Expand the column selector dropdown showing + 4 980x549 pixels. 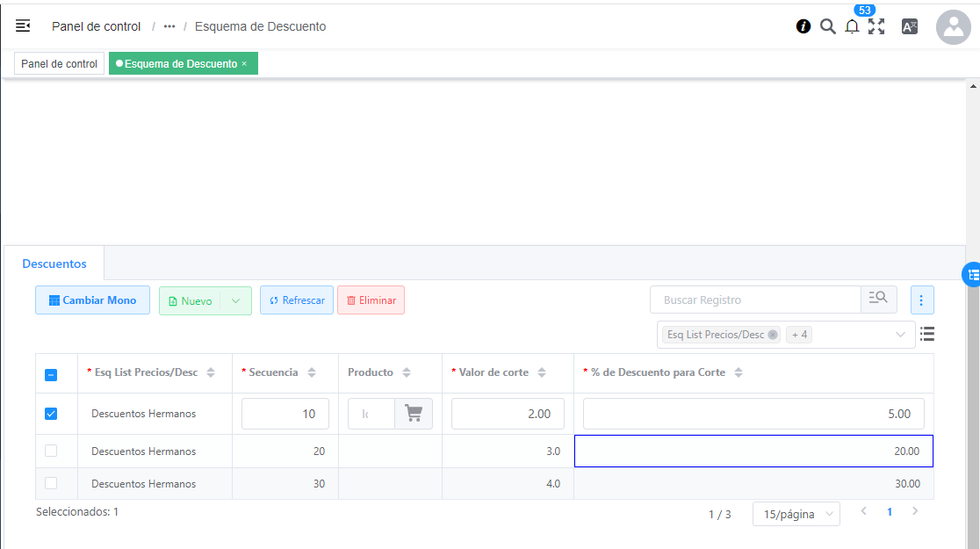(x=900, y=335)
